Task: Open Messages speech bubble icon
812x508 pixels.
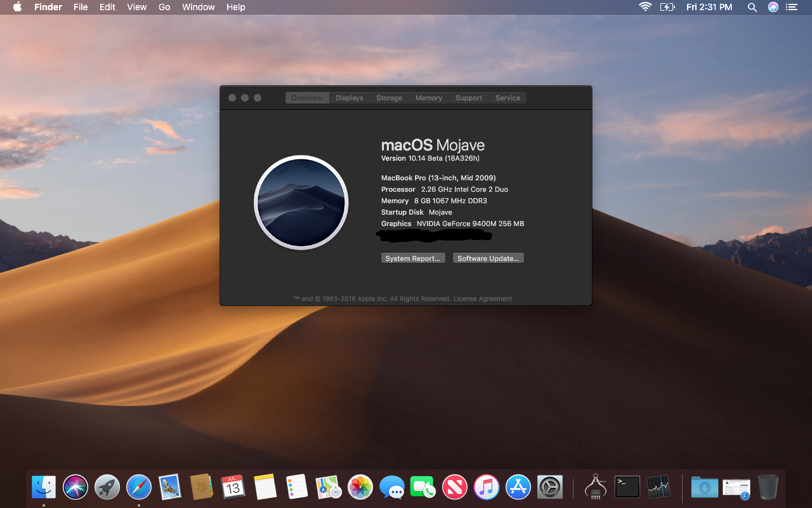Action: tap(392, 487)
